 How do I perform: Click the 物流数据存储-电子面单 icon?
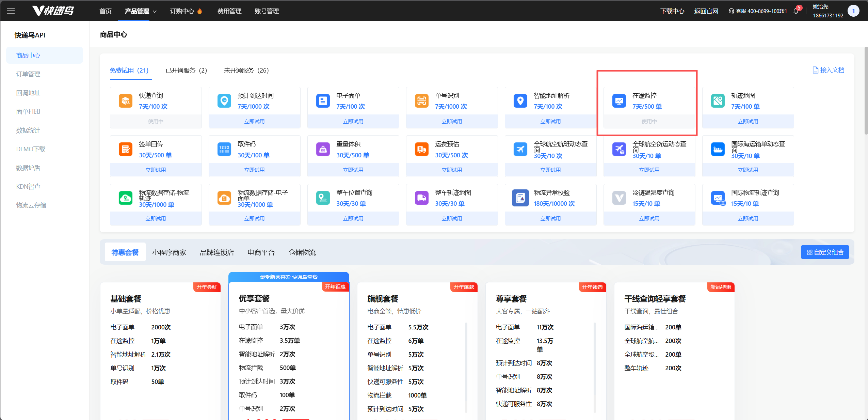(224, 198)
